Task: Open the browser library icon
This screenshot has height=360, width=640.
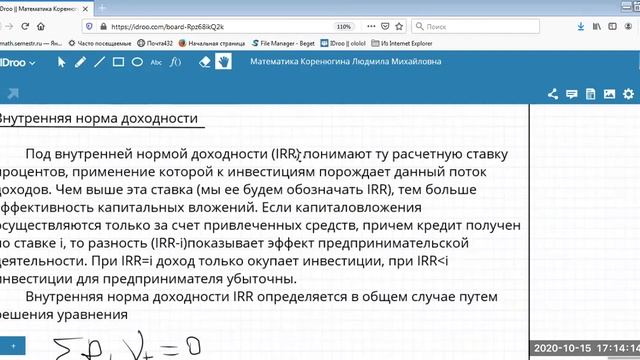Action: click(x=597, y=27)
